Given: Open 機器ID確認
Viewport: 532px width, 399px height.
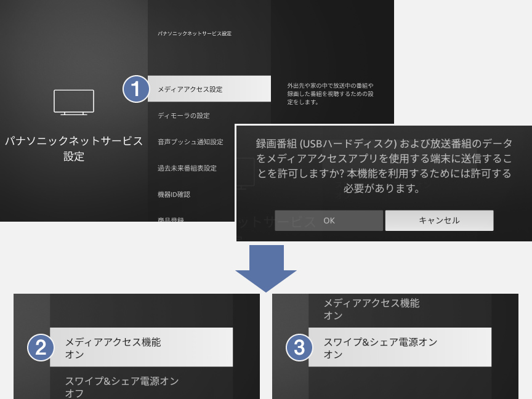Looking at the screenshot, I should (209, 195).
